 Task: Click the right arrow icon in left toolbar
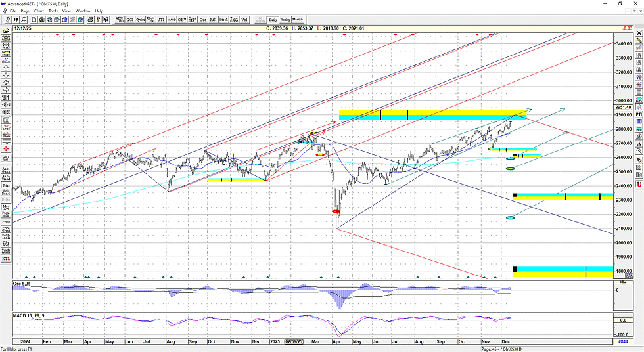(6, 90)
